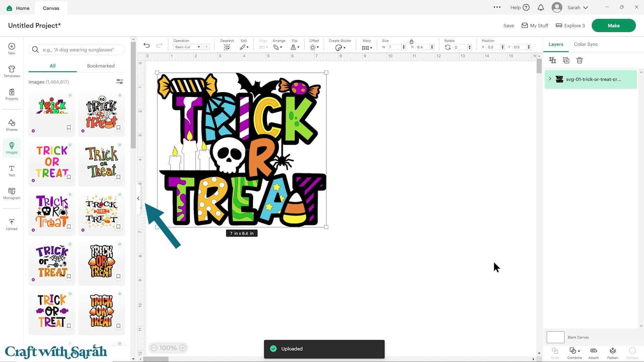Click the Make button
The image size is (644, 362).
tap(613, 25)
